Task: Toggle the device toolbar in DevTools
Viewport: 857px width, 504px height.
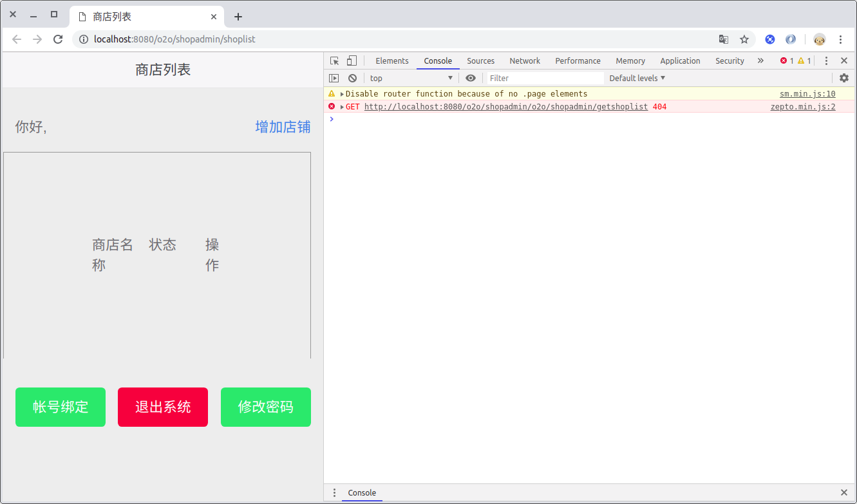Action: 351,60
